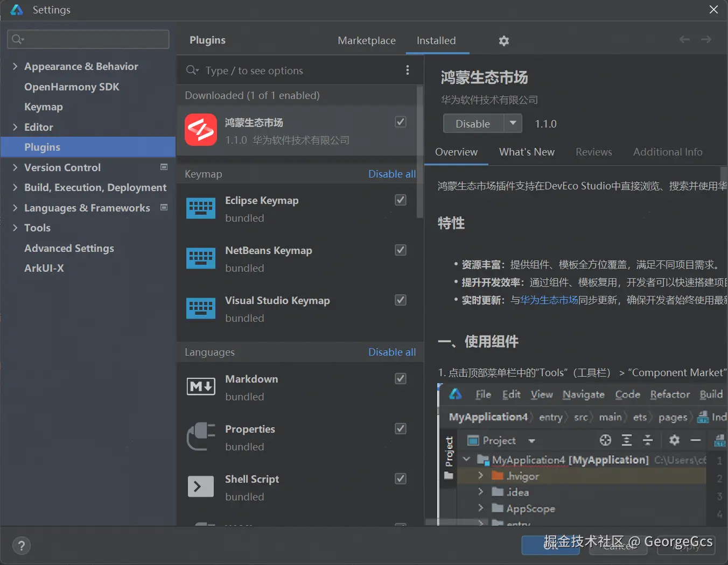728x565 pixels.
Task: Click the Component Market screenshot in description
Action: pos(582,454)
